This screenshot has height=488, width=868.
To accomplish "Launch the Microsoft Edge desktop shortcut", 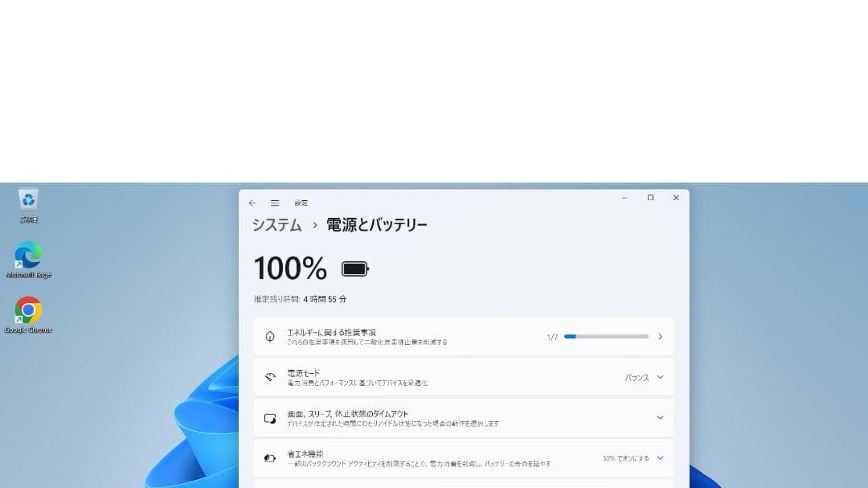I will click(x=28, y=260).
